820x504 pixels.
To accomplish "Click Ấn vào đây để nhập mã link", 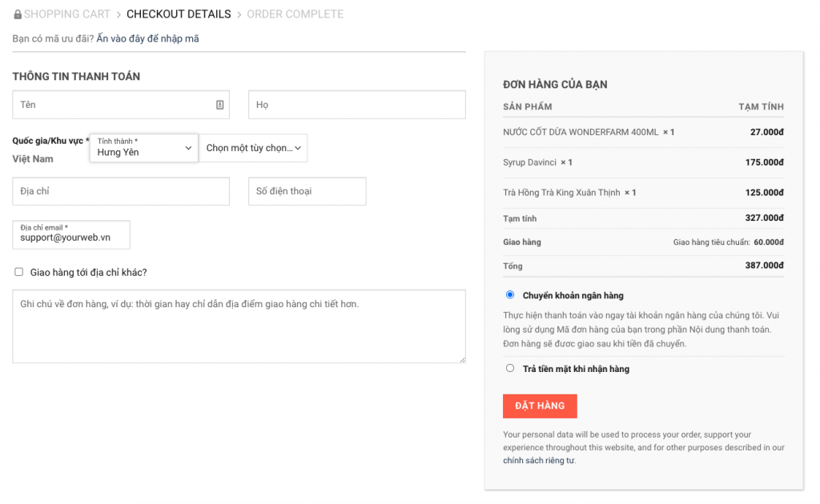I will [x=147, y=38].
